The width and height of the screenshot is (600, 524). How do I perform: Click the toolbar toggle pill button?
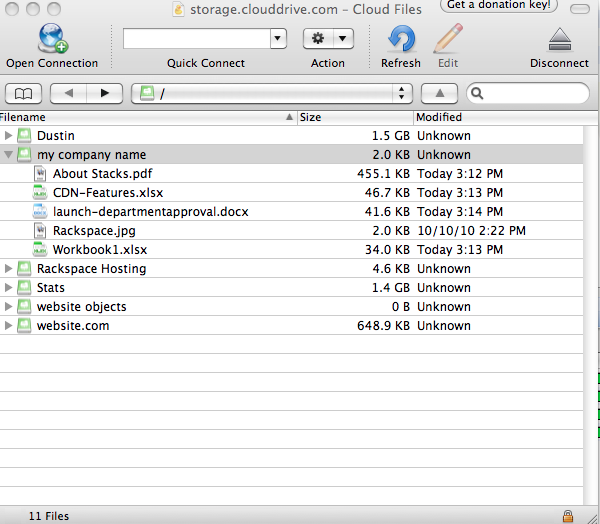580,9
